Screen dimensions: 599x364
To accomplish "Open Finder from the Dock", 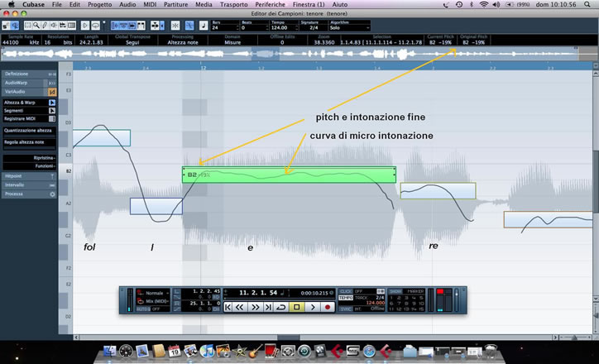I will pos(110,351).
